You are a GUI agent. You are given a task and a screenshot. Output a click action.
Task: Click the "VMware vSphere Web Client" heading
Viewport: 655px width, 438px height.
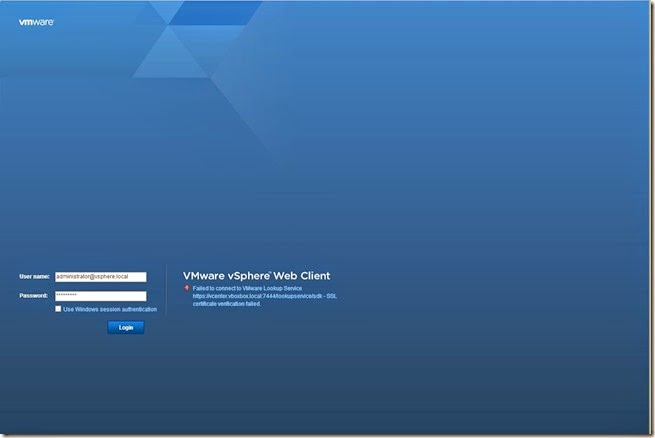click(x=256, y=276)
